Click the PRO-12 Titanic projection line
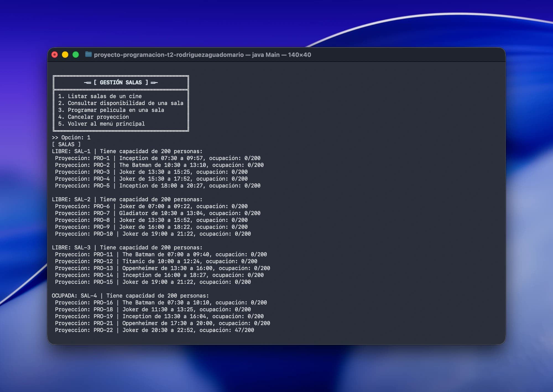The image size is (553, 392). click(156, 261)
